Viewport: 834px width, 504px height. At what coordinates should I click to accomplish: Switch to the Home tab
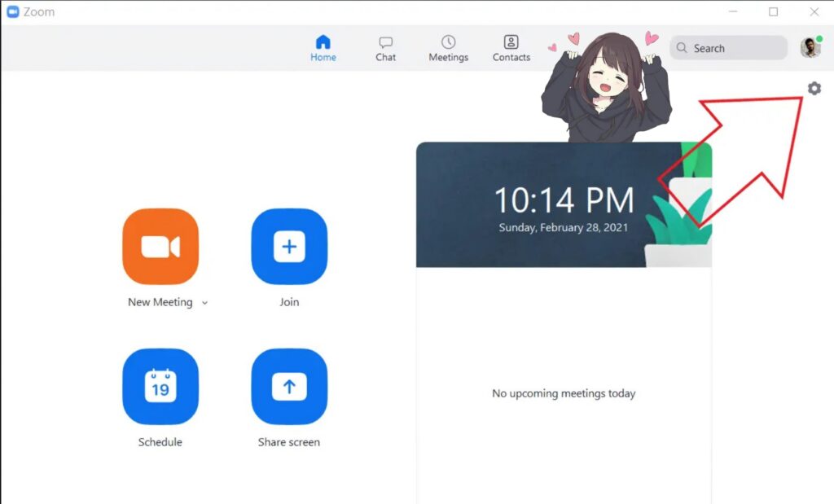pyautogui.click(x=323, y=48)
